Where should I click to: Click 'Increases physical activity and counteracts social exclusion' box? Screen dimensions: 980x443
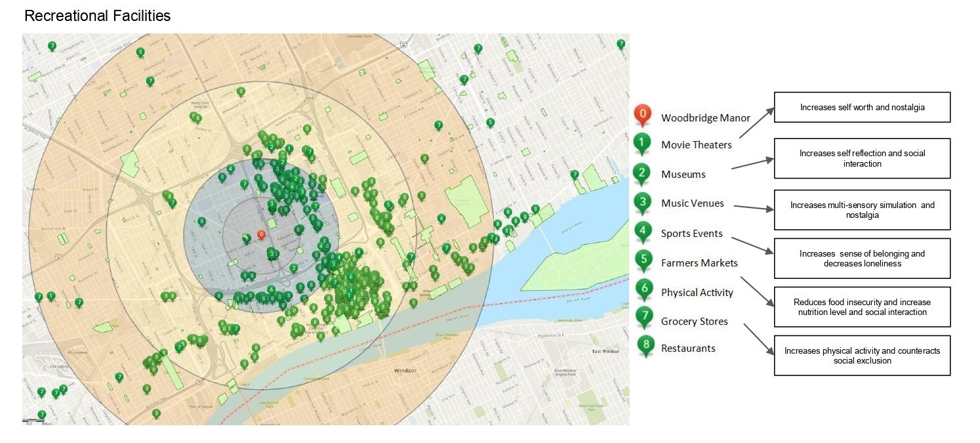tap(862, 356)
